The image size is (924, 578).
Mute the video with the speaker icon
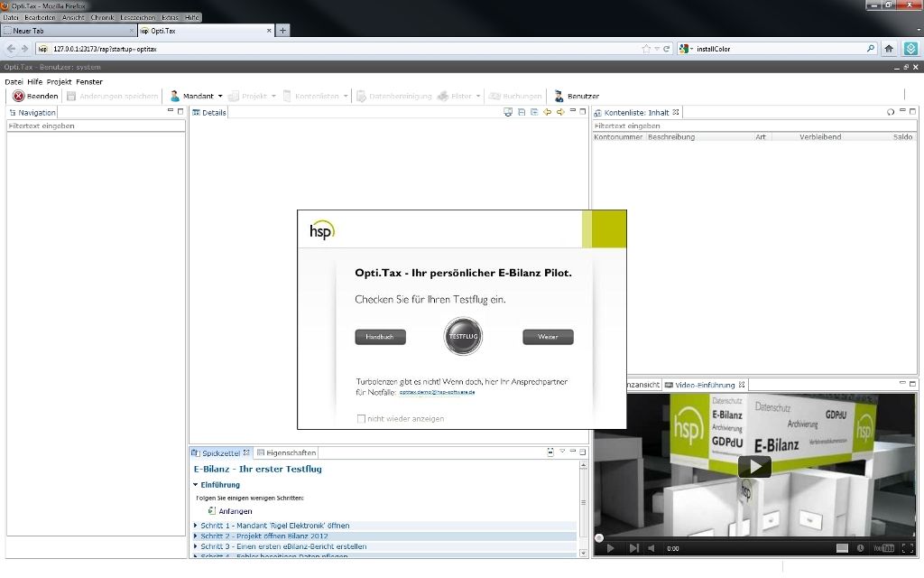651,548
